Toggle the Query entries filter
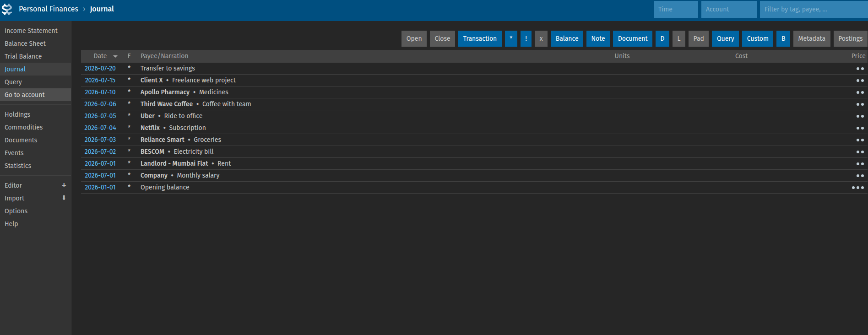This screenshot has width=868, height=335. tap(725, 38)
